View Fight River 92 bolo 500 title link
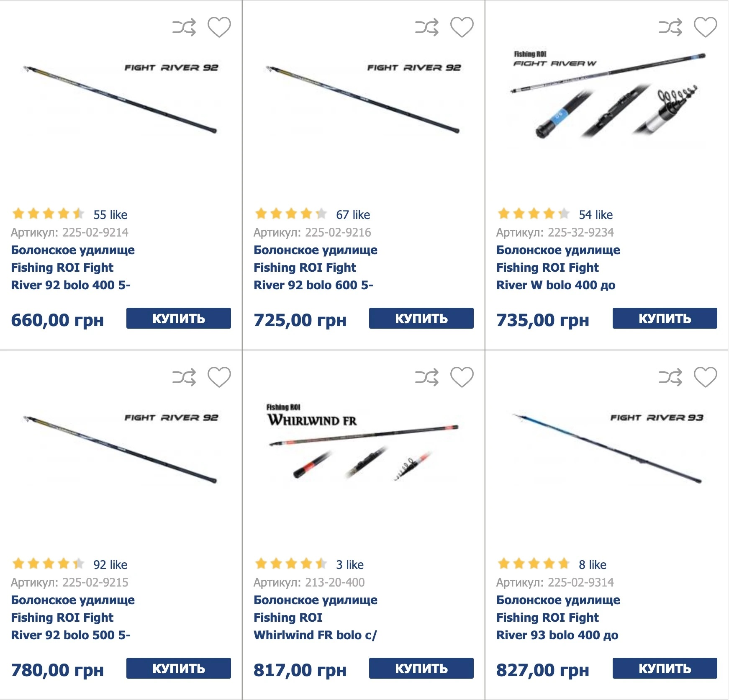729x700 pixels. click(73, 618)
